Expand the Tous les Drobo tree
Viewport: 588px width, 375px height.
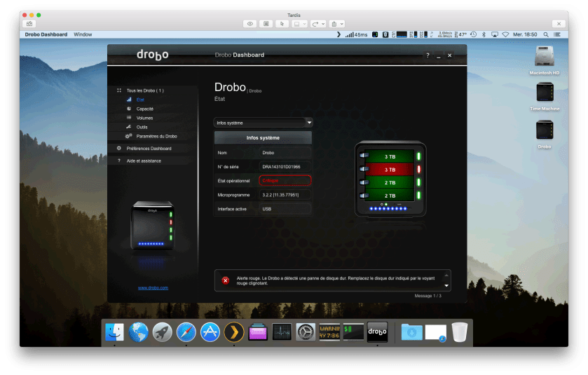[119, 90]
